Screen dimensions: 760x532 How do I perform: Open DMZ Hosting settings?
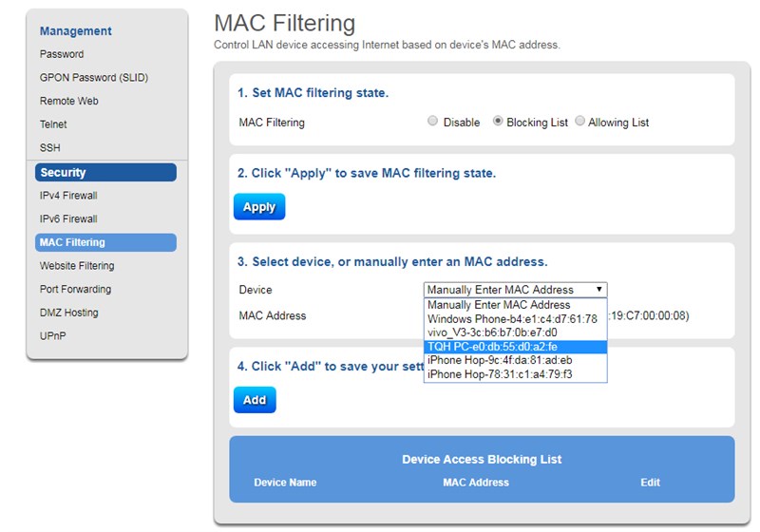click(68, 313)
